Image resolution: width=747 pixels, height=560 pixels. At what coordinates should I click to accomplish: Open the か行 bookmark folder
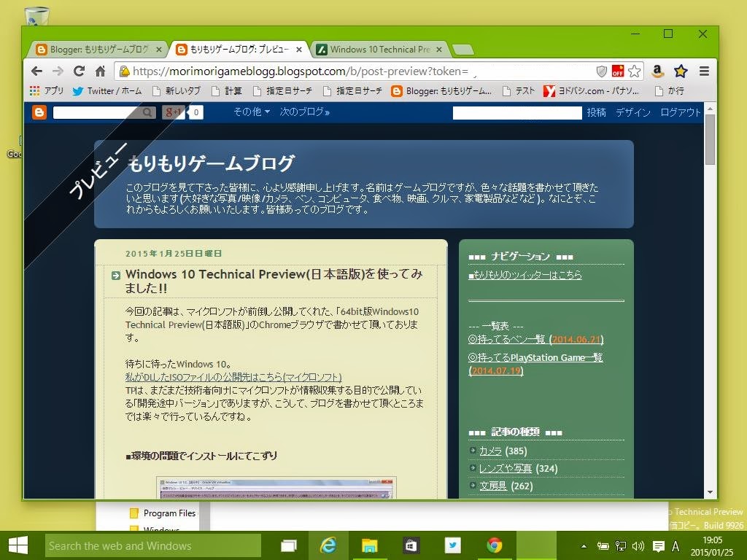pos(670,91)
